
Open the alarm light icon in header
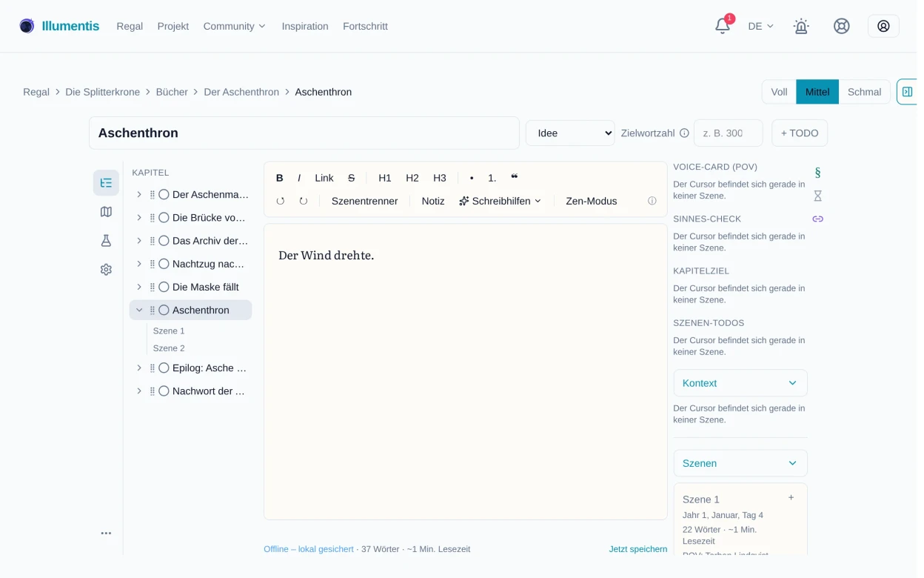(x=801, y=26)
